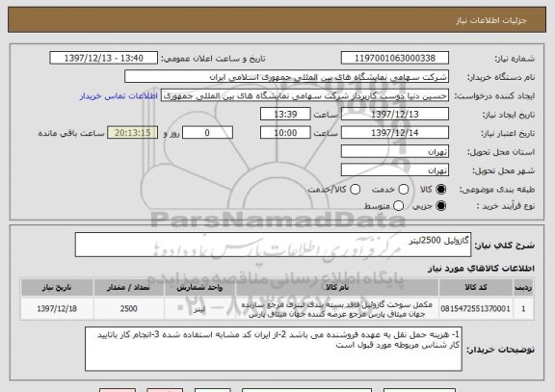Select the کالا radio button
The image size is (555, 392).
[440, 190]
